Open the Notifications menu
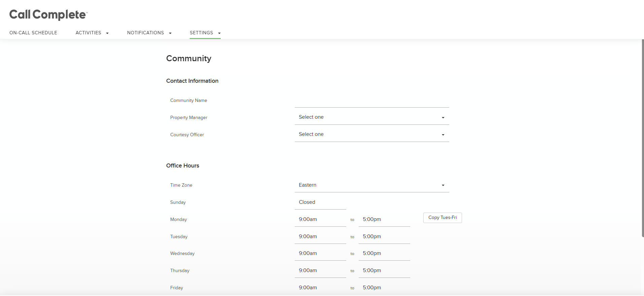Image resolution: width=644 pixels, height=296 pixels. click(x=149, y=33)
